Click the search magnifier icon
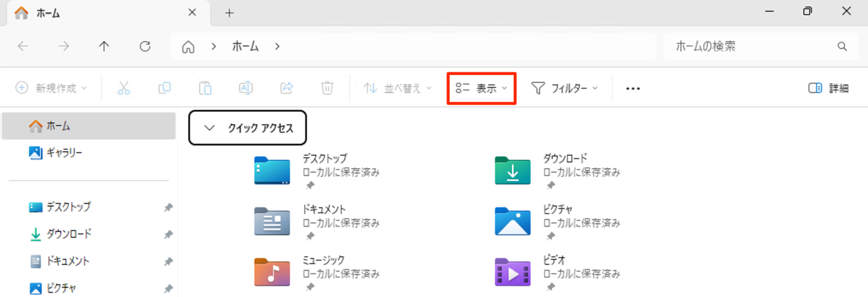This screenshot has width=868, height=297. click(x=842, y=46)
